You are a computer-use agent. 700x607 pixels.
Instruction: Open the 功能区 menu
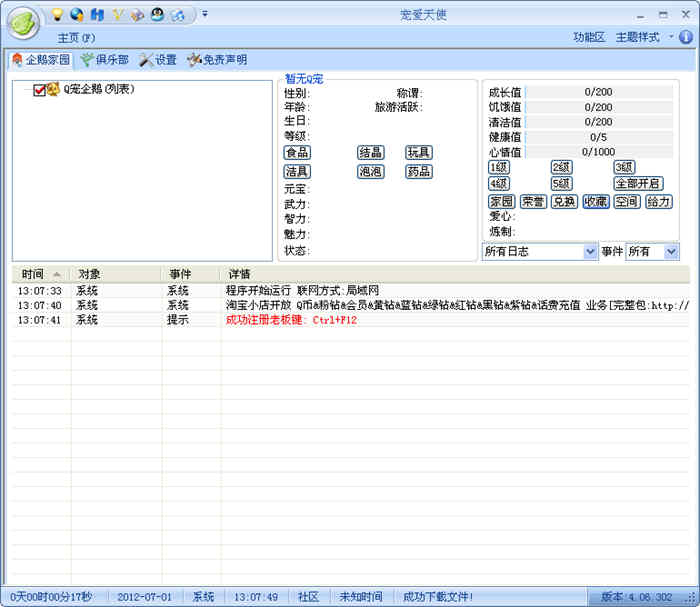[x=589, y=37]
